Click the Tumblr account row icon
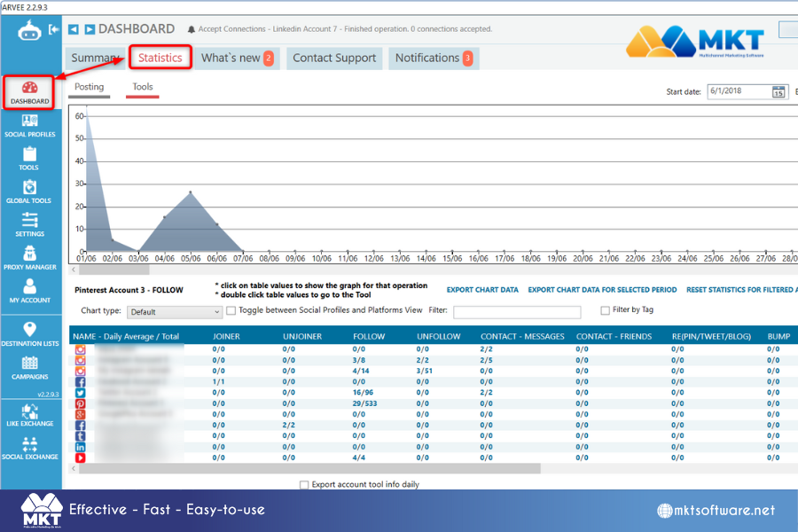Image resolution: width=798 pixels, height=532 pixels. (x=81, y=435)
